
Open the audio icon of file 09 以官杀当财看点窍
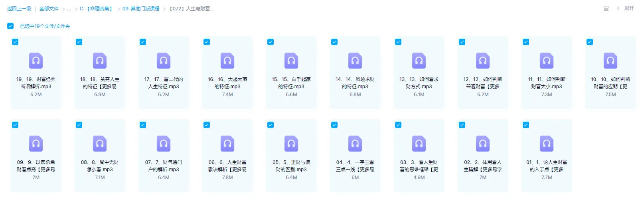click(x=36, y=144)
